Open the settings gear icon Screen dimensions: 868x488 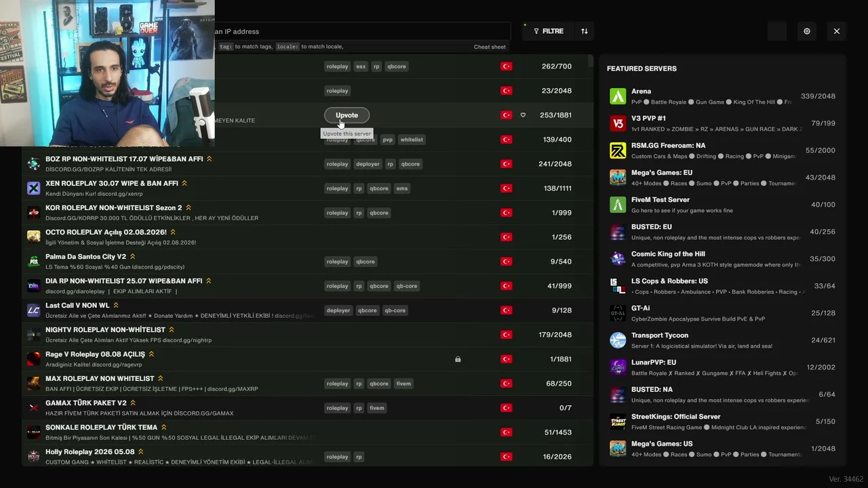click(x=807, y=31)
